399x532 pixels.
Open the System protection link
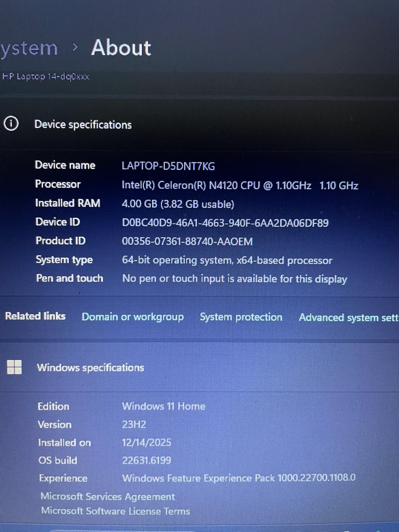tap(241, 317)
